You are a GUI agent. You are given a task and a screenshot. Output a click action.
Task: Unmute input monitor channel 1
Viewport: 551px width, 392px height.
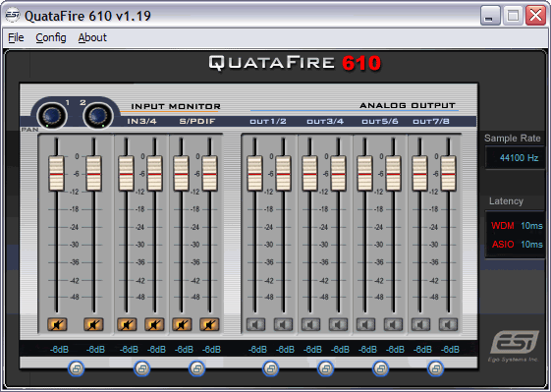(57, 324)
